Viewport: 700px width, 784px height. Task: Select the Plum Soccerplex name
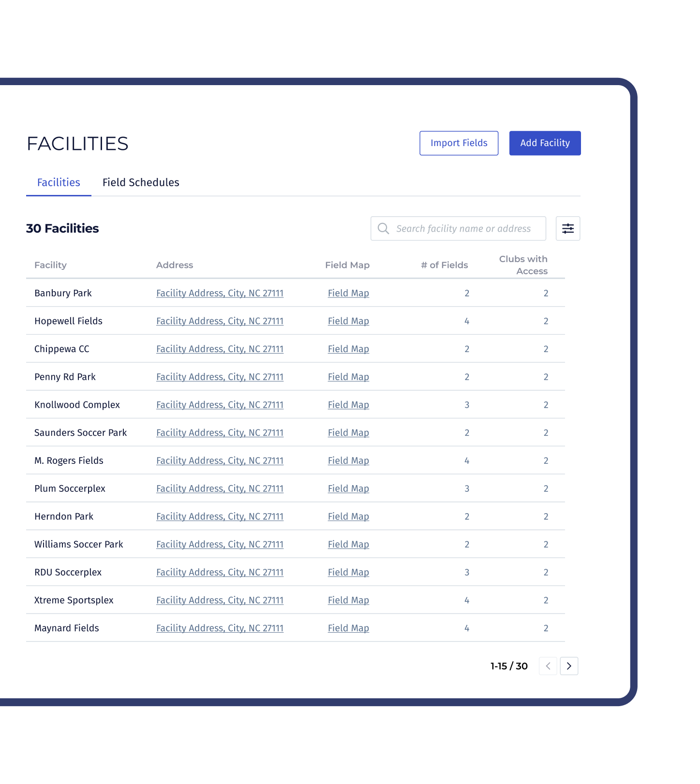(70, 488)
